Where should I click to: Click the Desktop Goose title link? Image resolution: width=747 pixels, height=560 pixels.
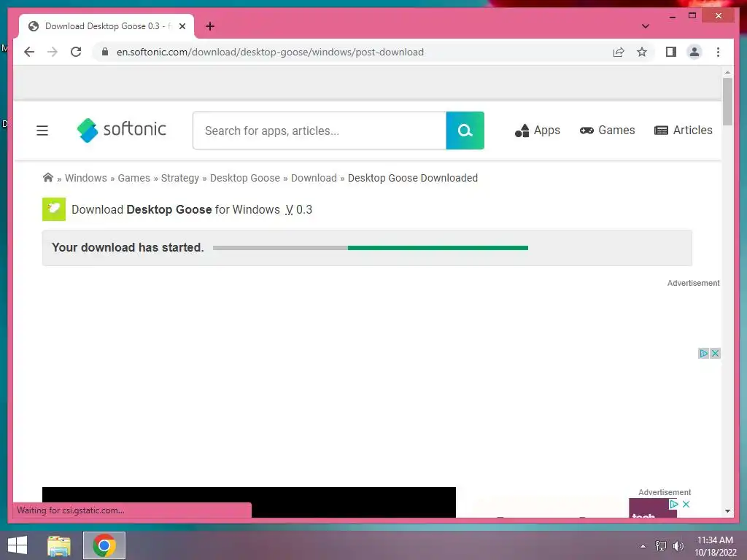pos(169,209)
